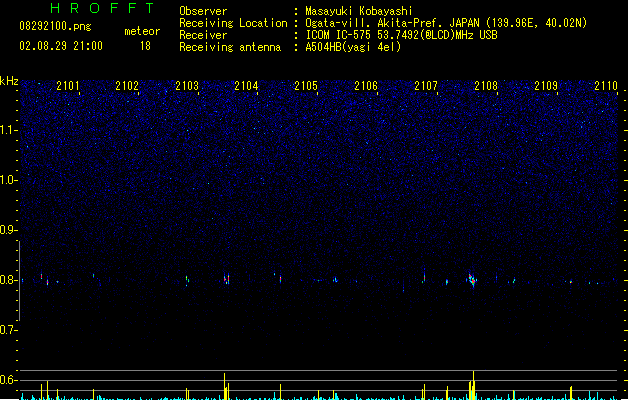Click the 0.8 frequency axis label
The width and height of the screenshot is (629, 400).
8,280
